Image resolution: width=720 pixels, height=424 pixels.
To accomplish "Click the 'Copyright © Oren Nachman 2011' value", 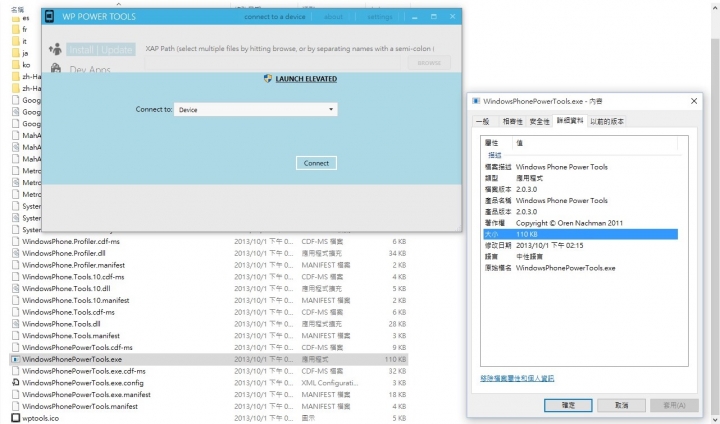I will [x=569, y=223].
